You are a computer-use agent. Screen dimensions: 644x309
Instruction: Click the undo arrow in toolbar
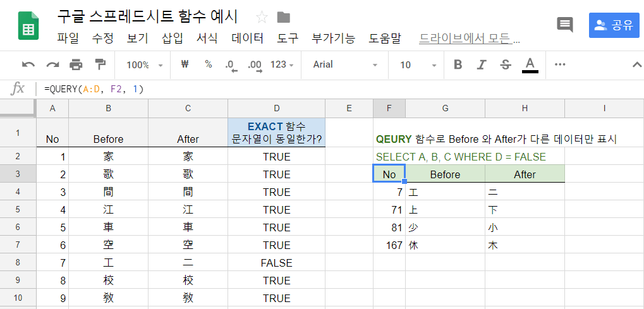(28, 64)
